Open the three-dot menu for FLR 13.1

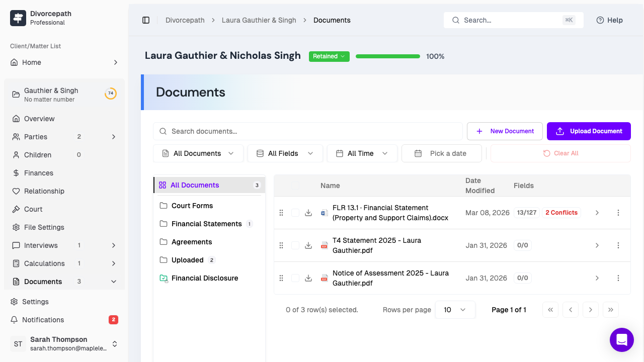pyautogui.click(x=618, y=213)
